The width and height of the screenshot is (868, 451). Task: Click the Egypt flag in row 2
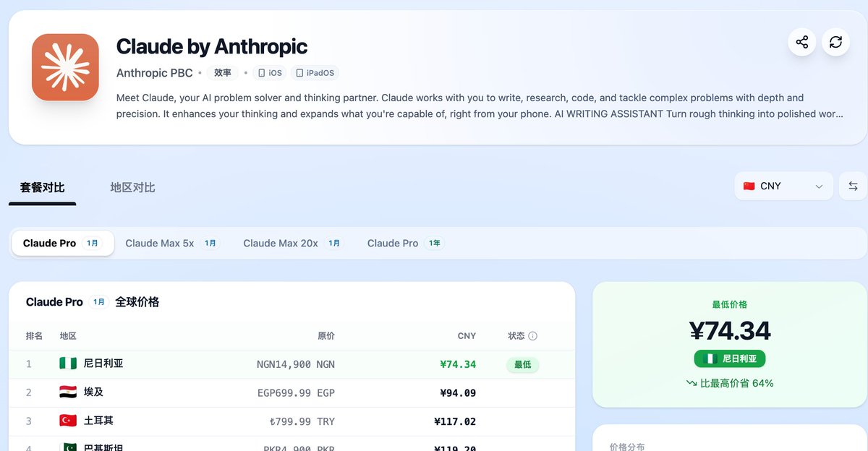coord(67,392)
